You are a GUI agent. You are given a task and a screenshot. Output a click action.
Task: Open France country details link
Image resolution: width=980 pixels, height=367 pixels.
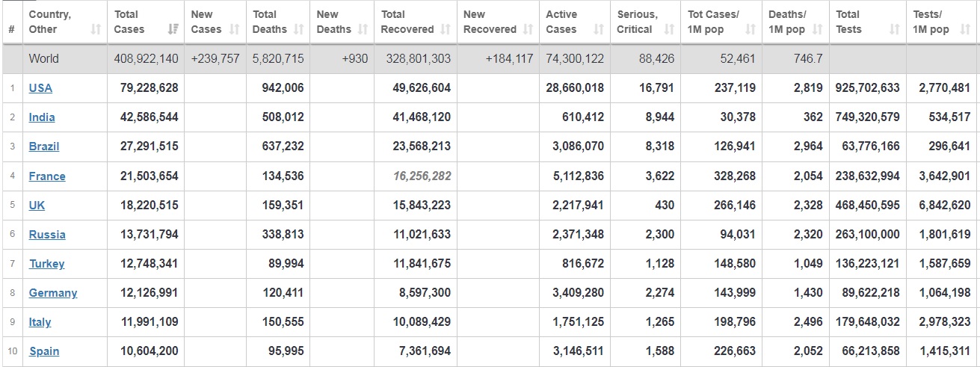coord(47,176)
